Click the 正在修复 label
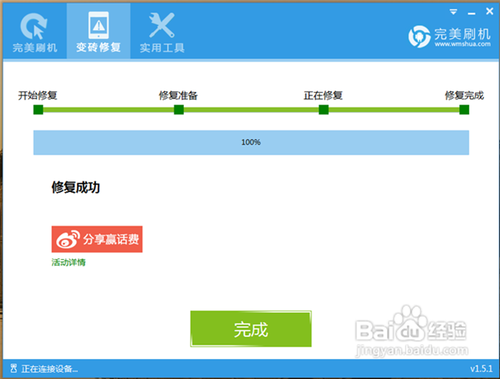The width and height of the screenshot is (500, 379). pyautogui.click(x=323, y=96)
